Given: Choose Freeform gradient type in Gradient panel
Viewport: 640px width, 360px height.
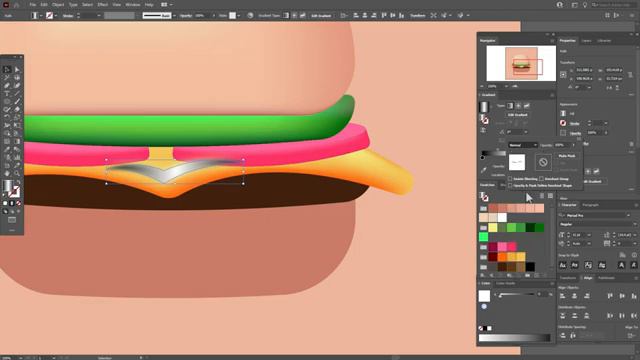Looking at the screenshot, I should pyautogui.click(x=527, y=106).
